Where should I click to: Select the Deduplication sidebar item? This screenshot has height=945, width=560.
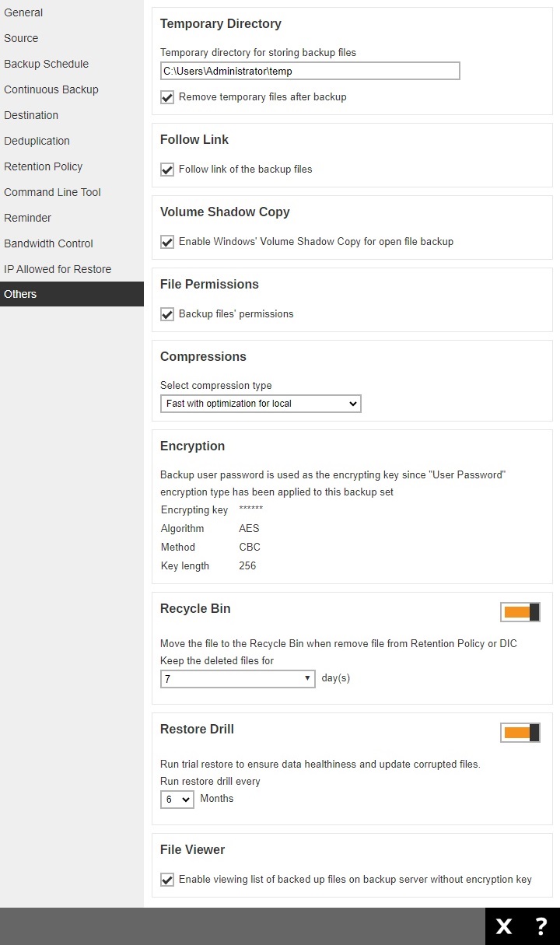pyautogui.click(x=37, y=141)
